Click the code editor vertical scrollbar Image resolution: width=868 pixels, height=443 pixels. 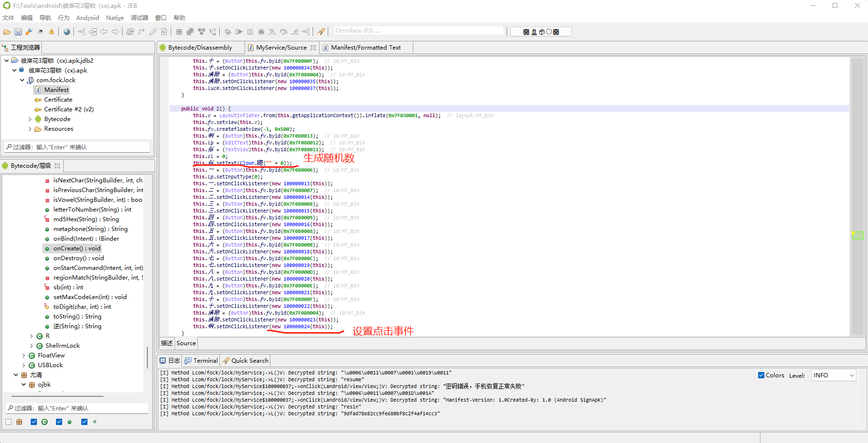[857, 196]
